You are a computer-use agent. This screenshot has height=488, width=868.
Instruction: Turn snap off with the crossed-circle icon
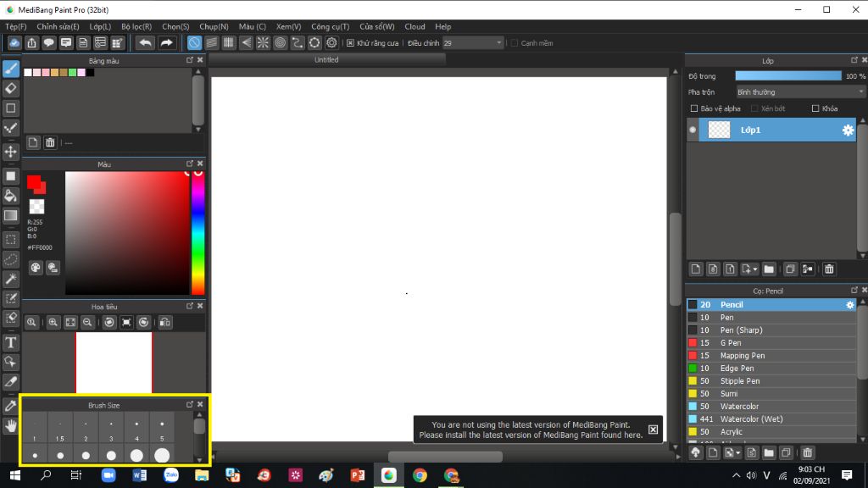(x=194, y=42)
